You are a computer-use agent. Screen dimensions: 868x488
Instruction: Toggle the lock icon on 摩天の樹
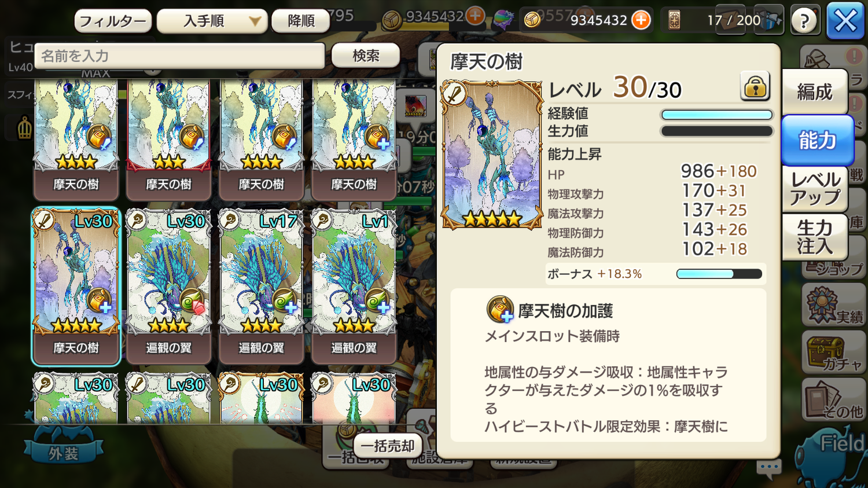(x=755, y=87)
